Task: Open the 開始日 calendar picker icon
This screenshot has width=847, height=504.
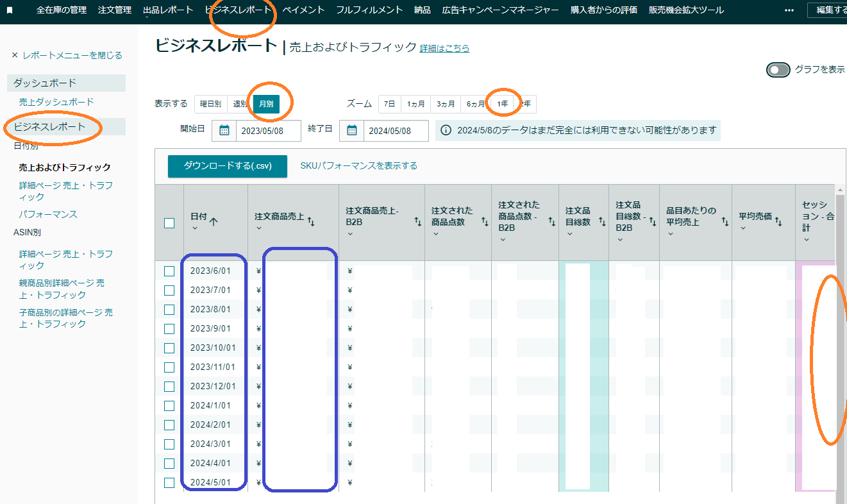Action: (224, 130)
